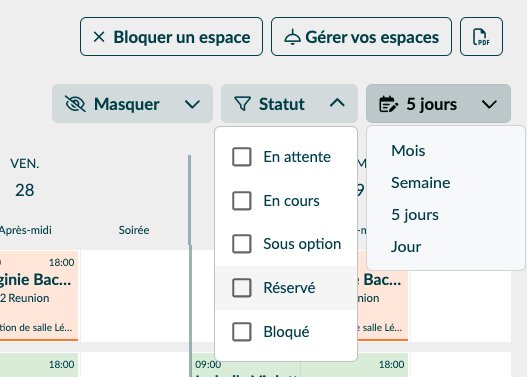Tick the En cours status checkbox
The height and width of the screenshot is (377, 527).
coord(242,201)
